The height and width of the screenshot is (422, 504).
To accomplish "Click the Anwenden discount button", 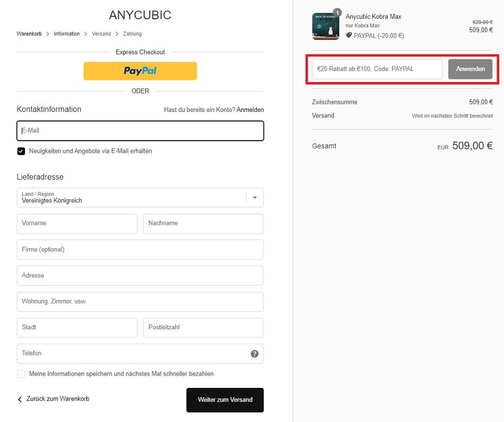I will 470,69.
